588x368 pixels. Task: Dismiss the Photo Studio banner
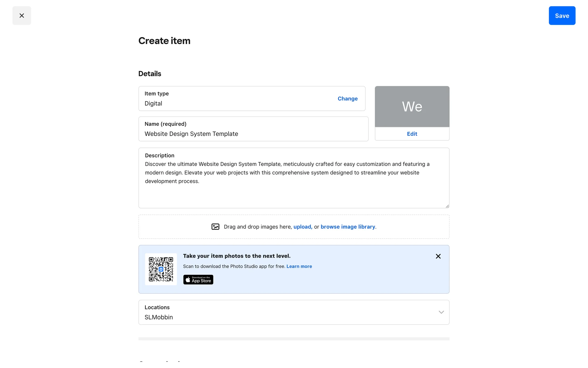point(438,256)
